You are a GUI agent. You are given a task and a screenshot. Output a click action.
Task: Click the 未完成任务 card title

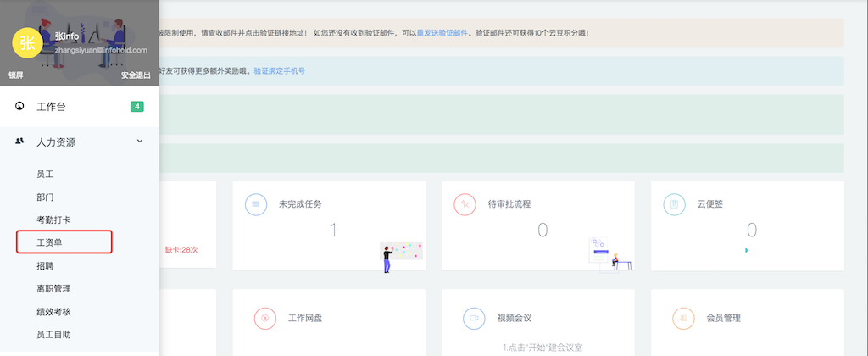[x=300, y=203]
